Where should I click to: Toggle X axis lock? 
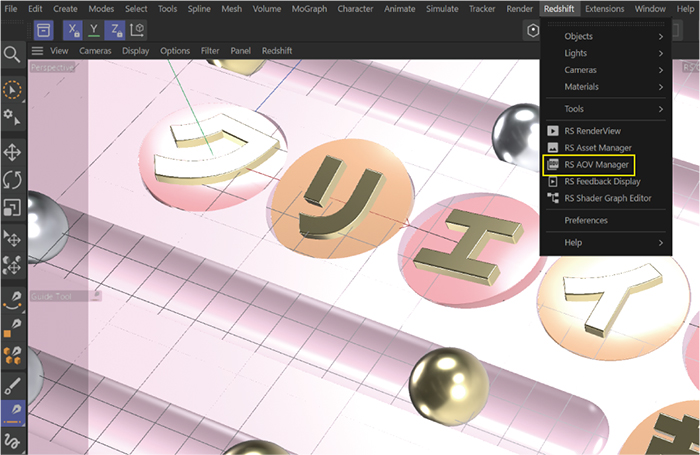tap(74, 30)
